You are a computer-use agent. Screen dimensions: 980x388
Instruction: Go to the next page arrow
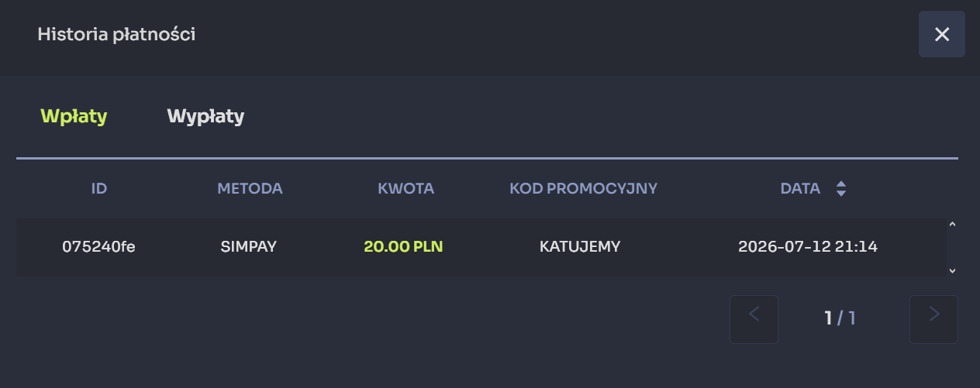pyautogui.click(x=933, y=319)
